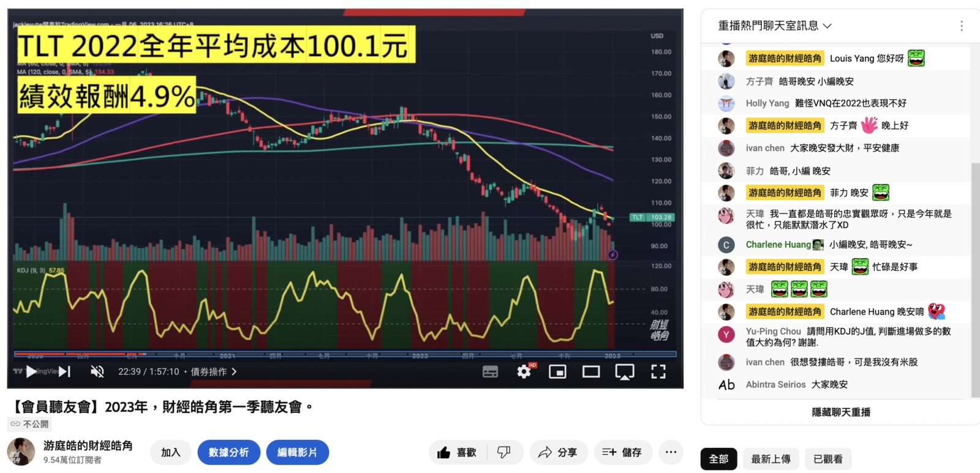Open chat panel three-dot options menu
980x473 pixels.
(961, 26)
